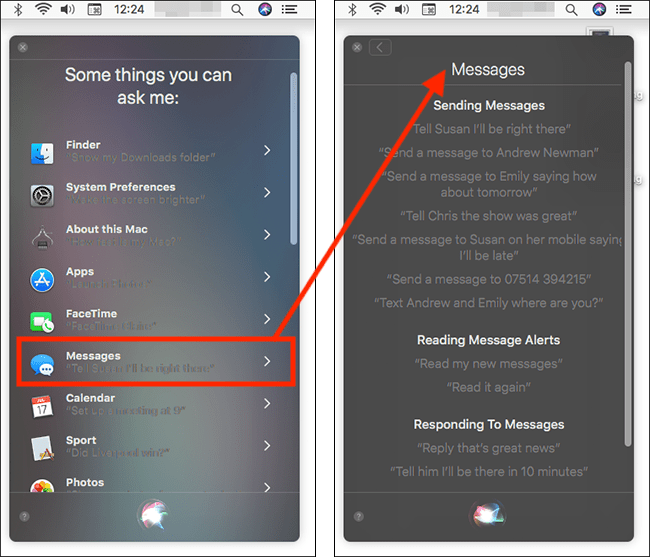The image size is (650, 557).
Task: Click "Tell Susan I'll be right there" in Messages panel
Action: click(x=492, y=129)
